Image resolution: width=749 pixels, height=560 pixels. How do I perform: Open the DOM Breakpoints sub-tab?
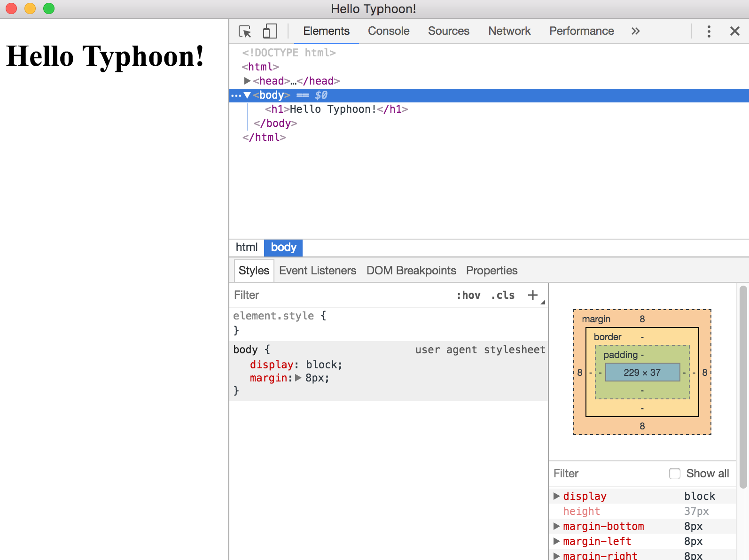[411, 271]
